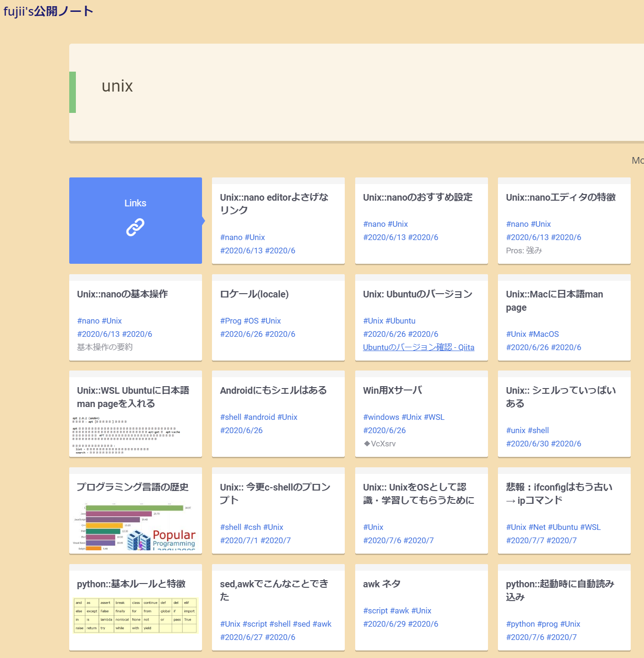The image size is (644, 658).
Task: Open the fujii's公開ノート project title
Action: point(48,11)
